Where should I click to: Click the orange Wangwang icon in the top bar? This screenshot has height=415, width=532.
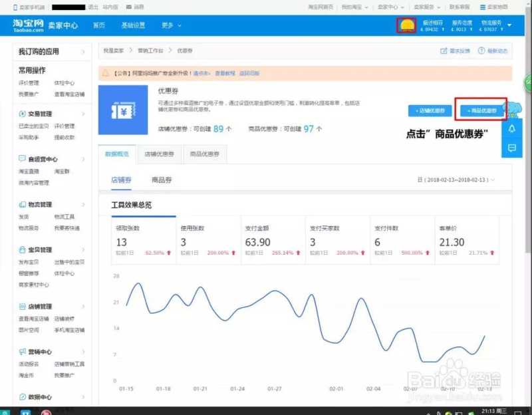point(406,24)
